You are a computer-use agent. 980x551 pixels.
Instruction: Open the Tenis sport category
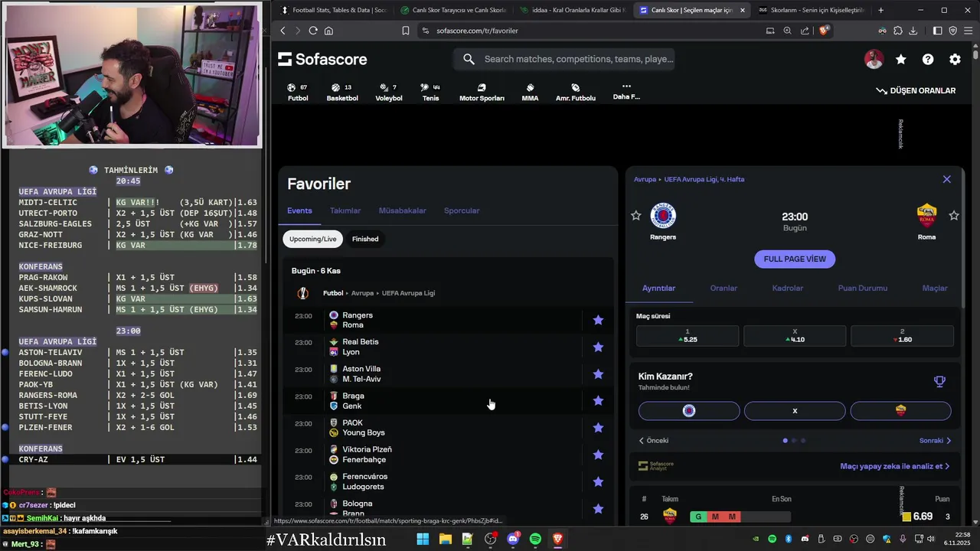pos(430,93)
